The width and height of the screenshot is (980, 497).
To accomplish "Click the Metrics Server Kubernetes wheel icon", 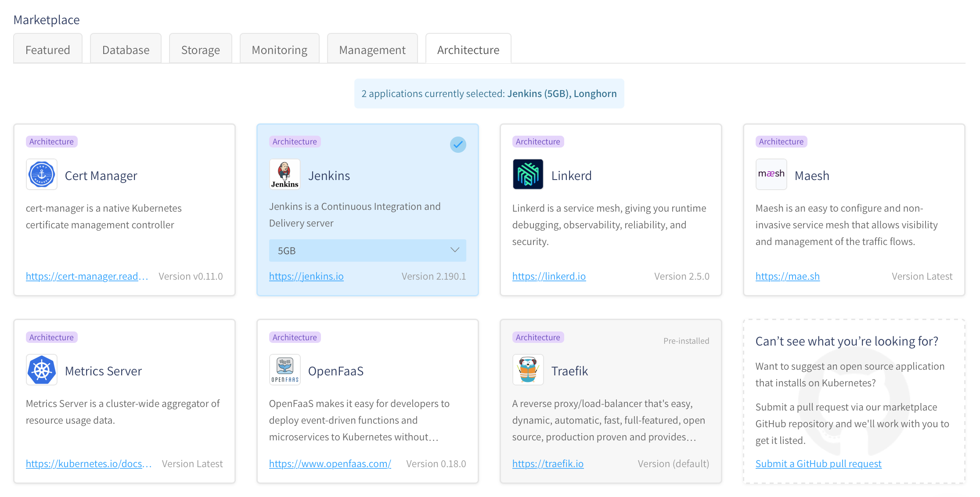I will (x=42, y=370).
